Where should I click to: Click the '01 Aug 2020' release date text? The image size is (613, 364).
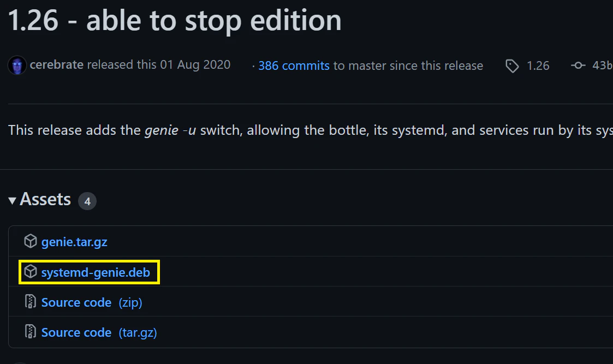tap(195, 64)
